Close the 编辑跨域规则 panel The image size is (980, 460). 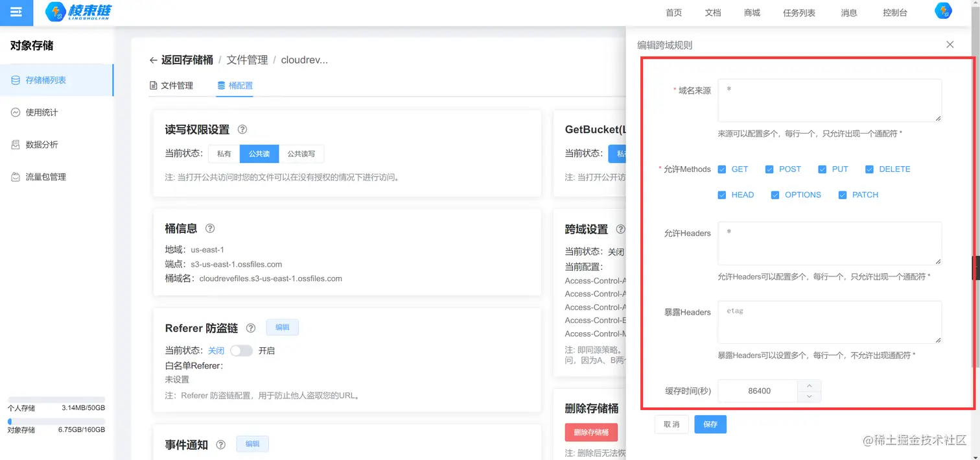pos(950,45)
